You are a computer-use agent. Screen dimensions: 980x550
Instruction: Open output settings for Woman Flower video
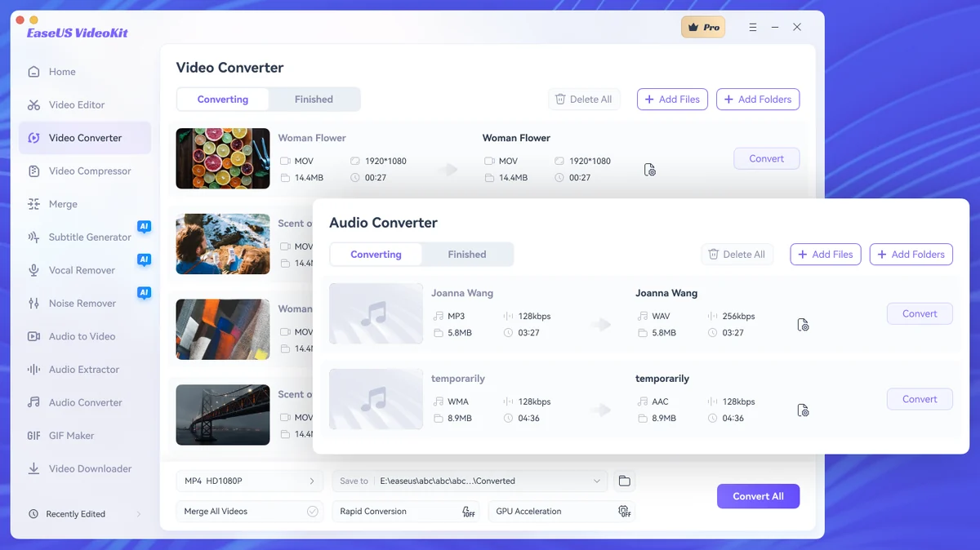pos(650,170)
